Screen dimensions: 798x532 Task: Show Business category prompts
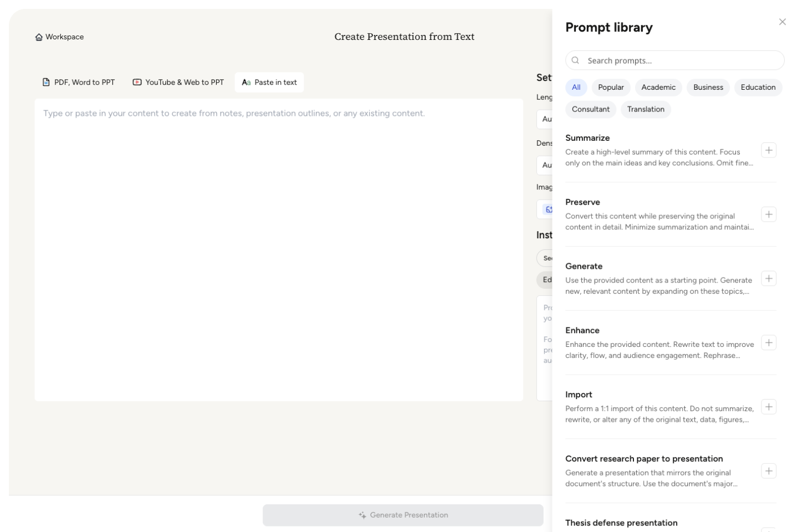(x=708, y=88)
